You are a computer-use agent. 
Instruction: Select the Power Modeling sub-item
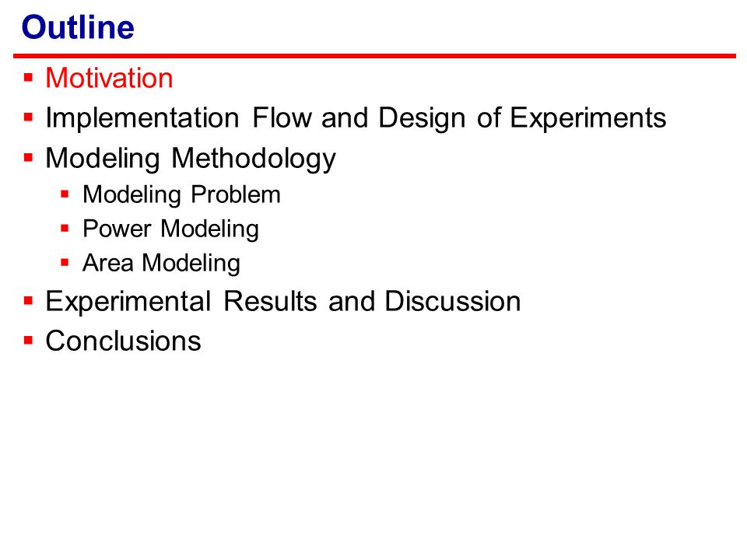coord(171,229)
